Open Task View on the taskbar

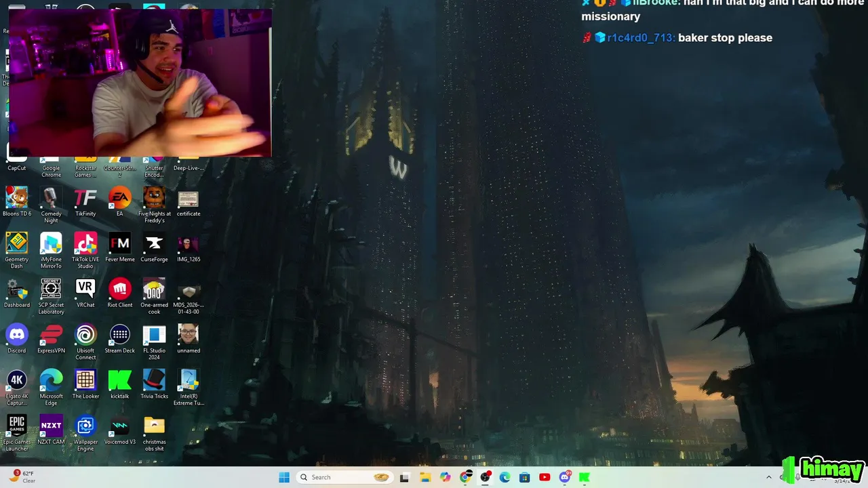pyautogui.click(x=405, y=477)
